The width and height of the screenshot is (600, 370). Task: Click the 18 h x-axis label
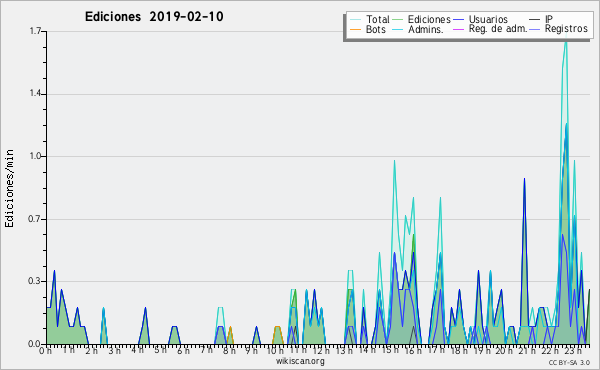(458, 350)
